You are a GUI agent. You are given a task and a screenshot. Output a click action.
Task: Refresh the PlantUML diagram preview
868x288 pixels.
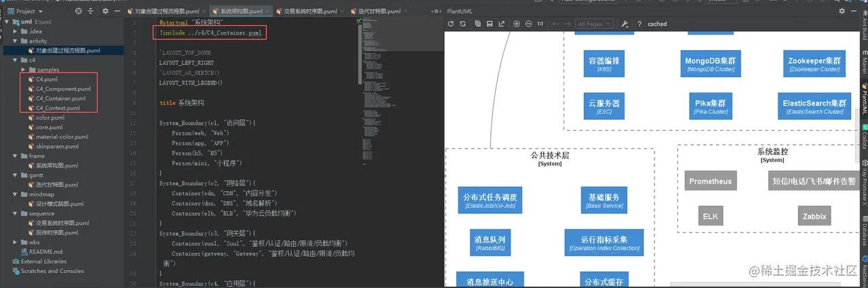(451, 24)
